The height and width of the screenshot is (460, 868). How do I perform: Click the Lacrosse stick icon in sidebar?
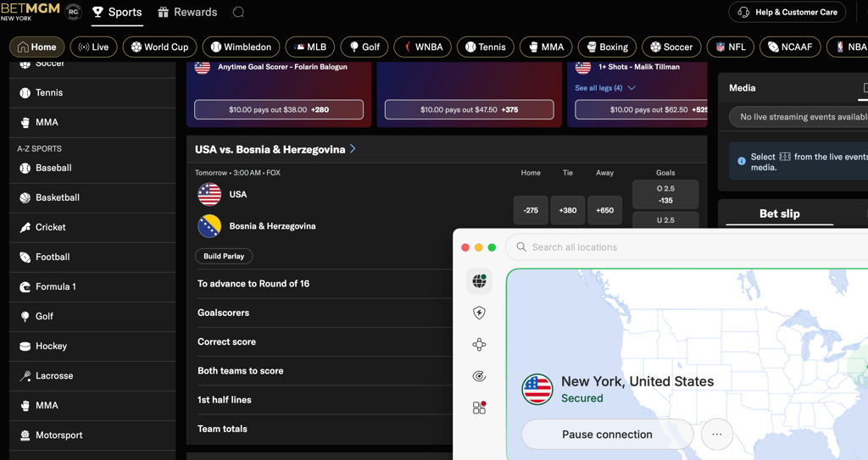tap(25, 376)
